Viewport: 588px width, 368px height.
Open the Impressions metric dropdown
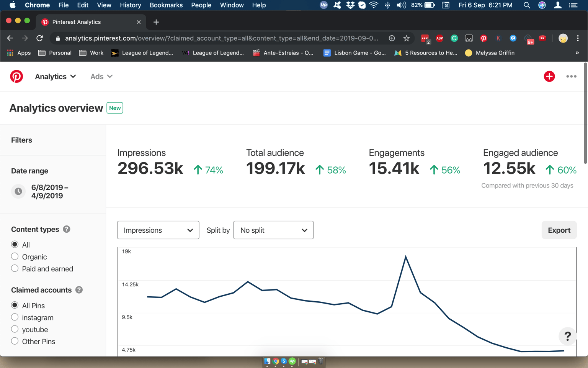[158, 230]
